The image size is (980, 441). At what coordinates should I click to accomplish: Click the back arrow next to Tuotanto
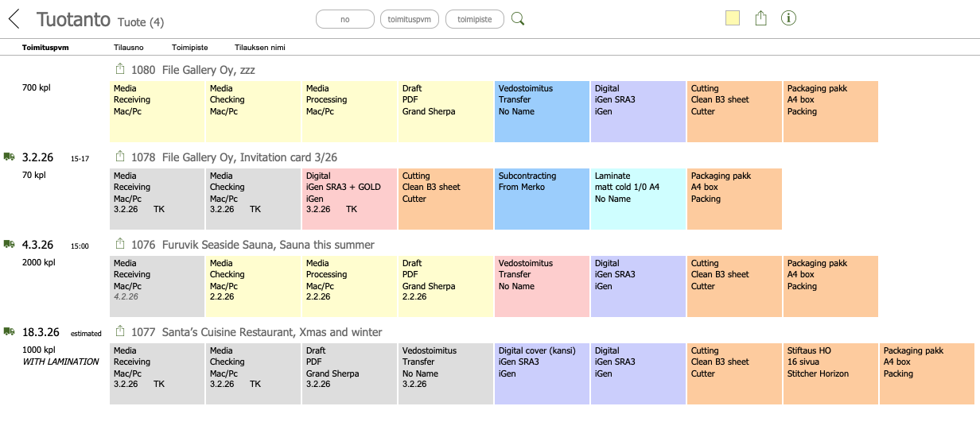(x=14, y=20)
